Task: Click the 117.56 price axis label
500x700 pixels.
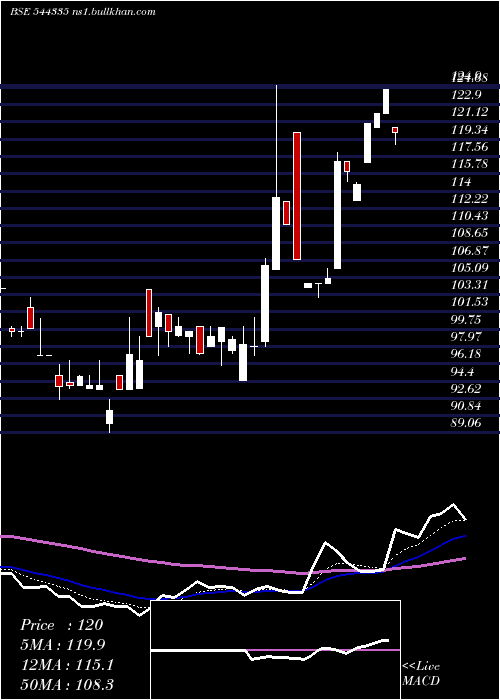Action: (x=469, y=146)
